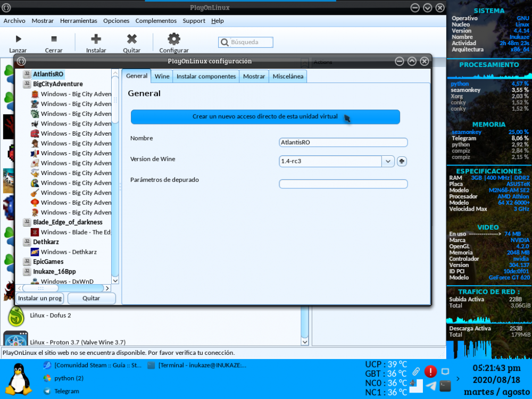Open Configurar gear icon
532x399 pixels.
tap(174, 39)
